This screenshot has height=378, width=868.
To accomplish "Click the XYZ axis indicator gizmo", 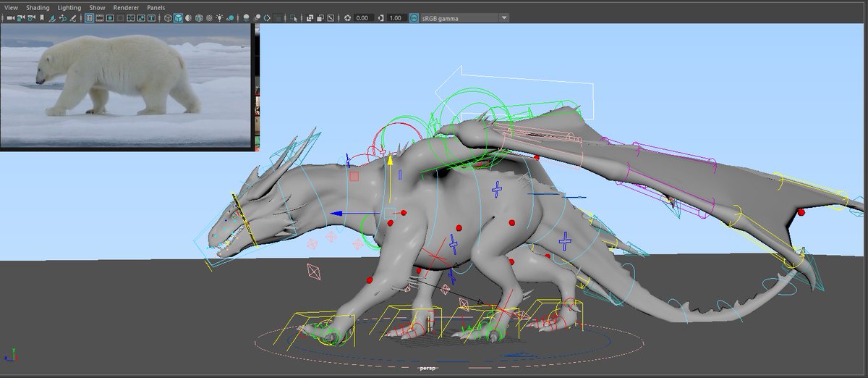I will [12, 356].
